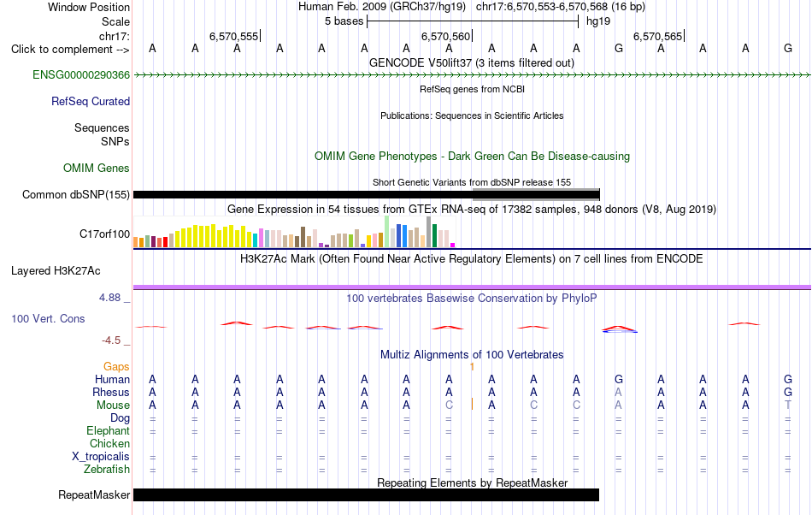Click the chr17:6,570,553-6,570,568 position text
This screenshot has height=515, width=812.
click(x=561, y=7)
